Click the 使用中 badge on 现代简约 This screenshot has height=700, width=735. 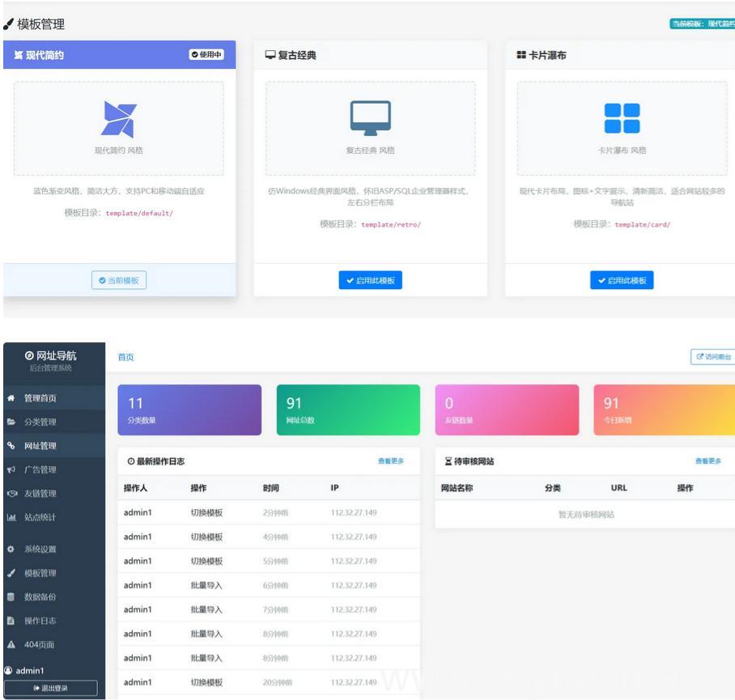click(x=206, y=54)
